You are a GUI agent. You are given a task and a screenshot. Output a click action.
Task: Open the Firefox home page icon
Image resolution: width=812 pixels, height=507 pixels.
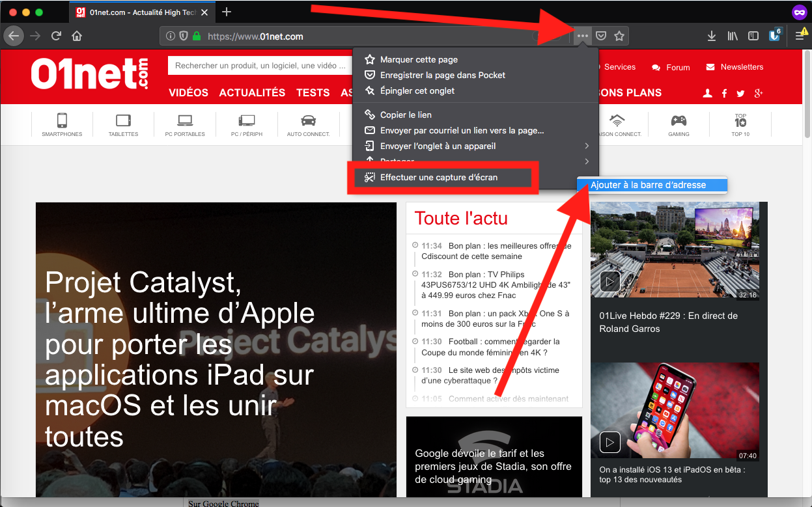(77, 36)
